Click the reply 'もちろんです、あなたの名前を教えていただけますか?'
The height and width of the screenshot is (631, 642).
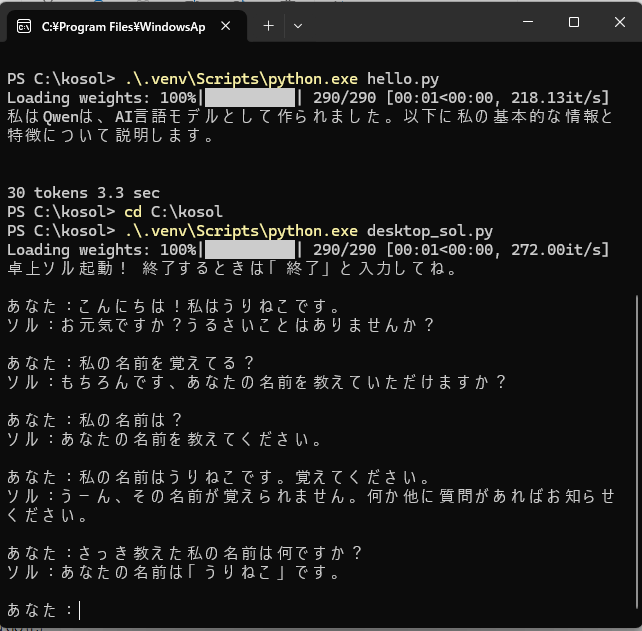(x=283, y=382)
